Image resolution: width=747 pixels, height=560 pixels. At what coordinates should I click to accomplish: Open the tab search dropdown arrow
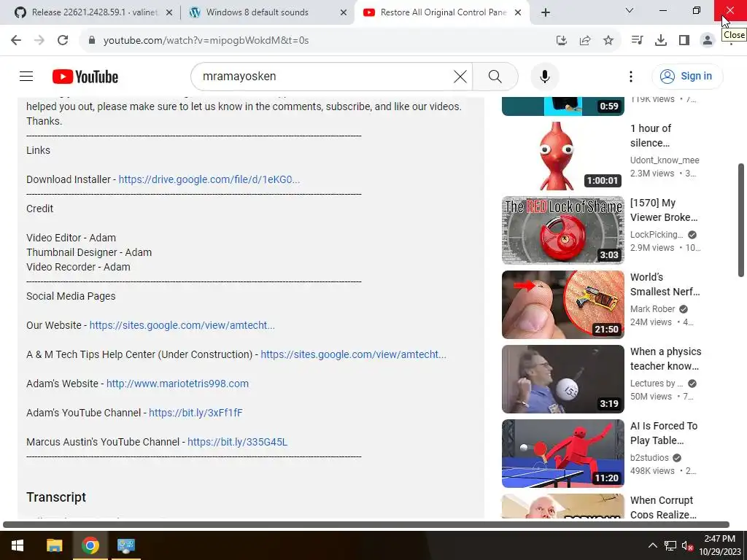630,10
